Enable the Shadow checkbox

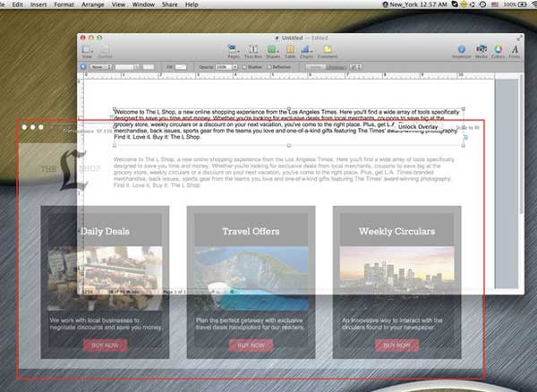tap(245, 67)
